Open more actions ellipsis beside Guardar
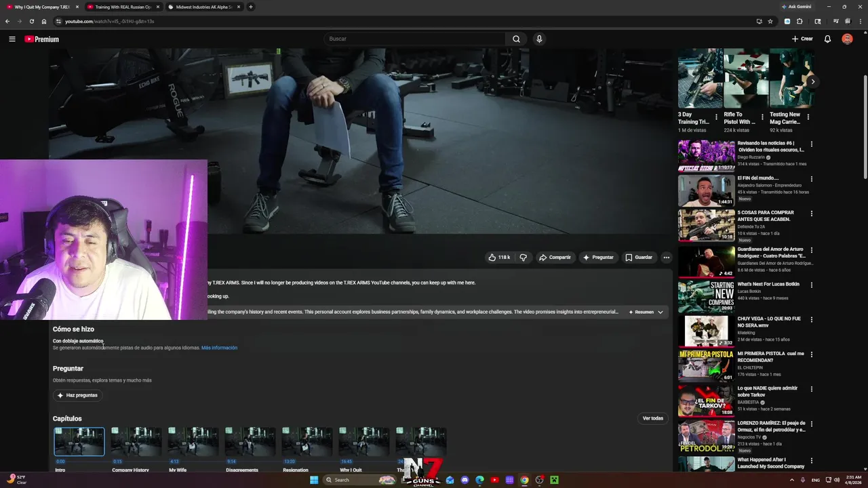Viewport: 868px width, 488px height. click(666, 257)
